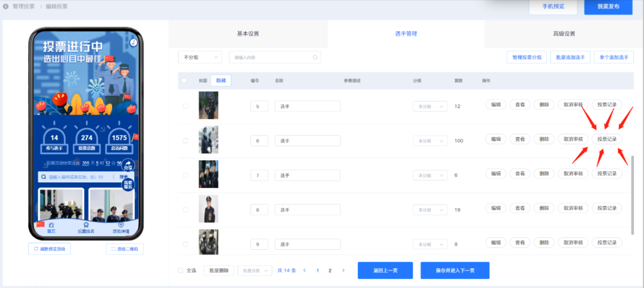The width and height of the screenshot is (644, 288).
Task: Click the 共 14 条 total count text
Action: 287,270
